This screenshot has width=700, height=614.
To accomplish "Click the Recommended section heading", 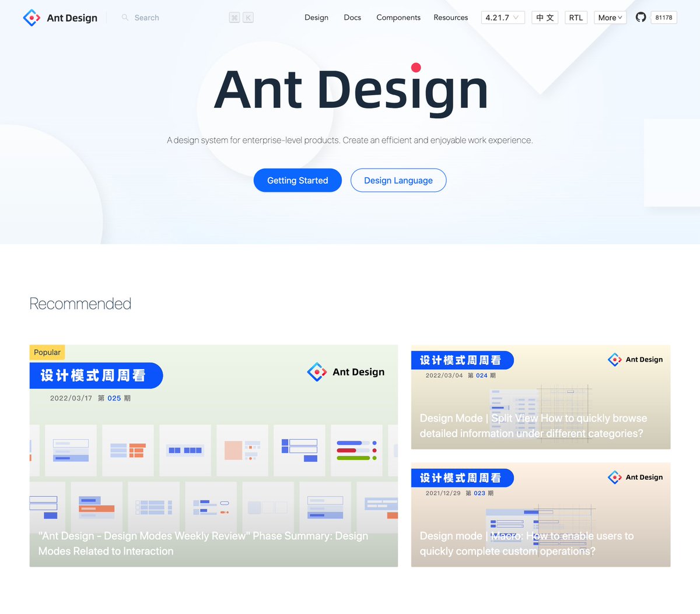I will coord(80,304).
